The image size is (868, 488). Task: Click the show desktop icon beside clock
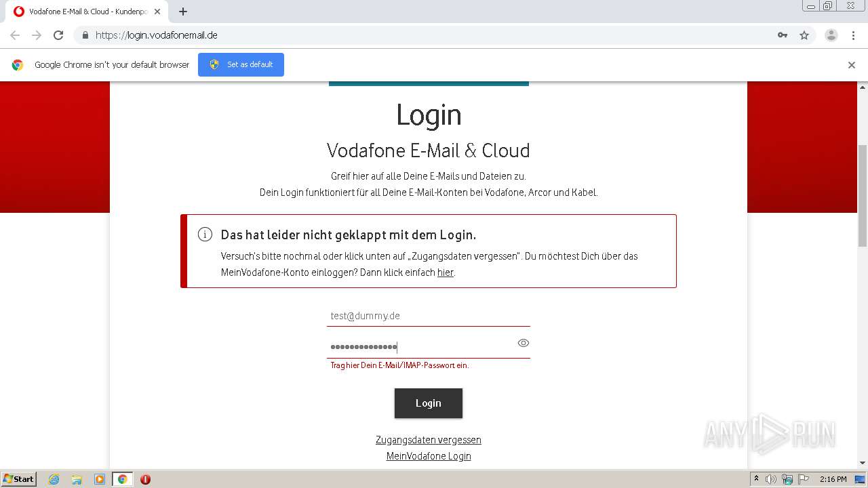(x=861, y=479)
